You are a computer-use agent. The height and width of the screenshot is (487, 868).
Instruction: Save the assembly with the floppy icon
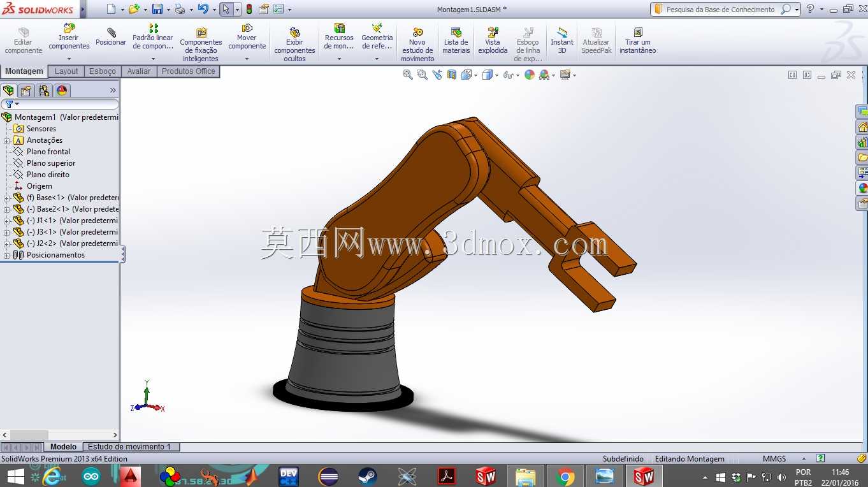click(x=157, y=9)
